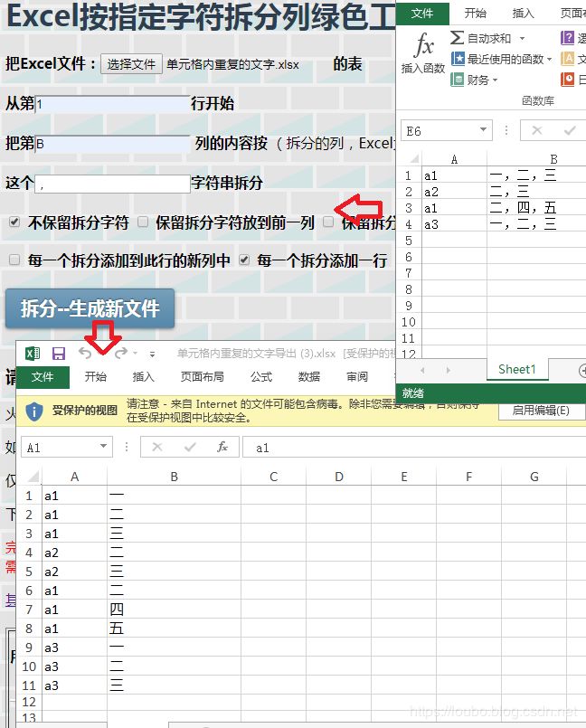Open the redo history dropdown arrow
This screenshot has height=728, width=586.
tap(135, 354)
